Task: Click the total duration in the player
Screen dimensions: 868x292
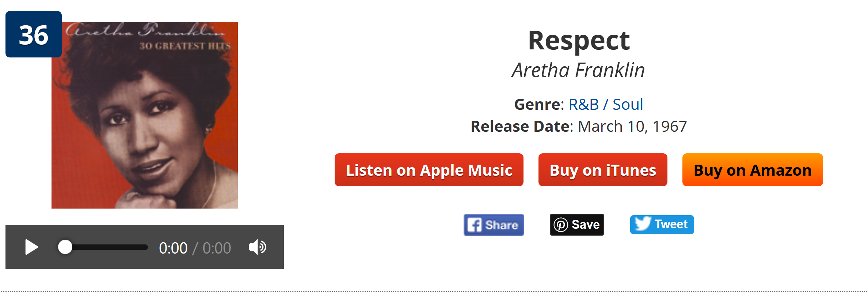Action: click(x=217, y=248)
